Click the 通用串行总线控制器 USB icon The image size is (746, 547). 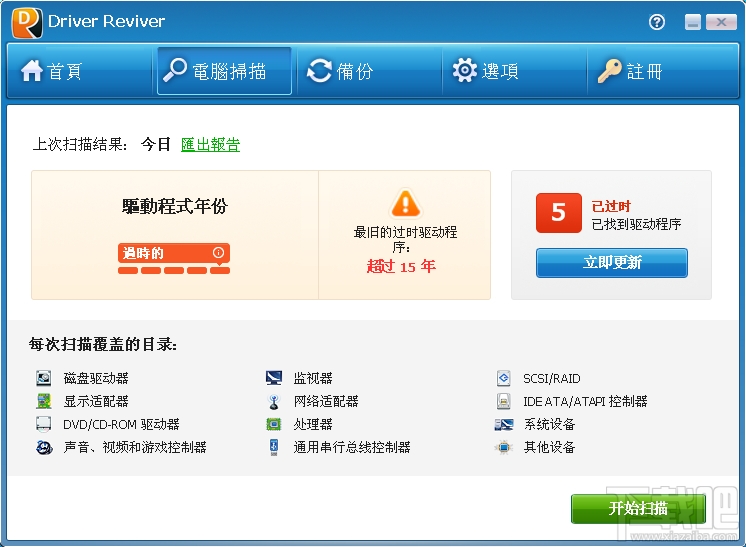click(274, 447)
